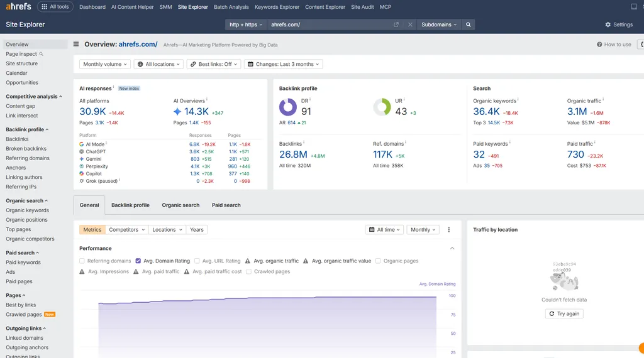Open the http + https protocol dropdown
644x358 pixels.
(x=246, y=24)
